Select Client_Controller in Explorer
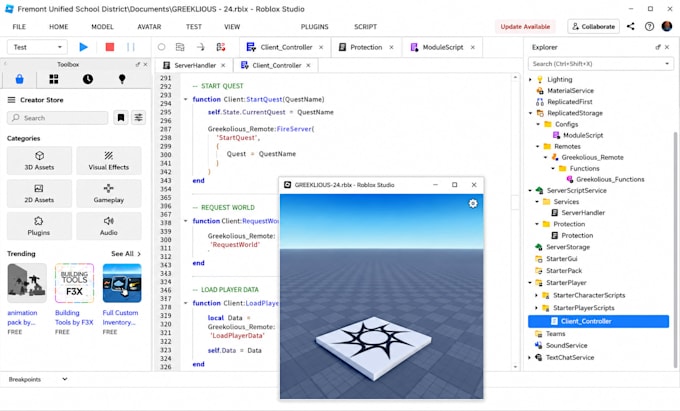This screenshot has height=411, width=680. click(x=598, y=321)
